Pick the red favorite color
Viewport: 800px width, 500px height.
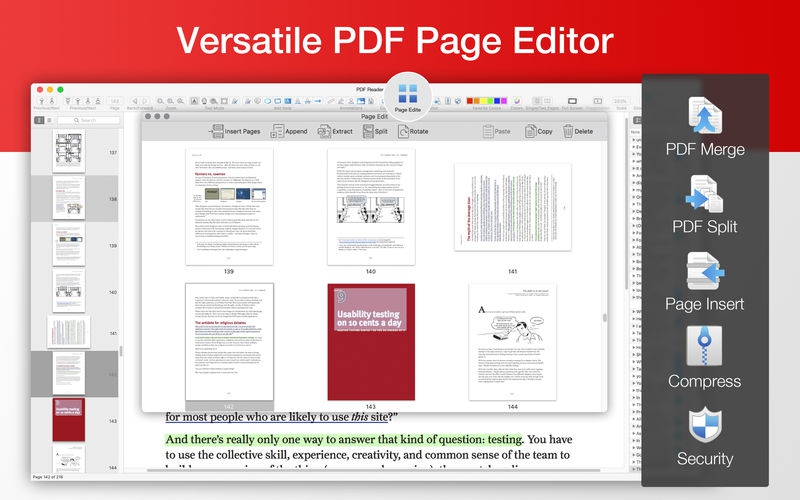[470, 101]
